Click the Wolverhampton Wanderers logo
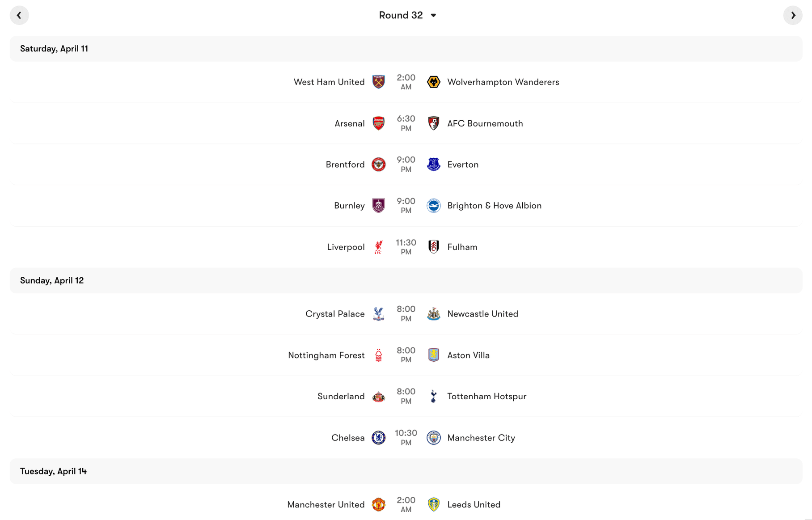 433,82
